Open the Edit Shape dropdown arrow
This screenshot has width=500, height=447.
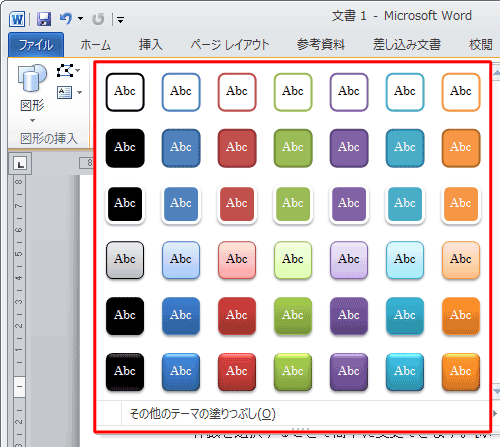point(78,71)
